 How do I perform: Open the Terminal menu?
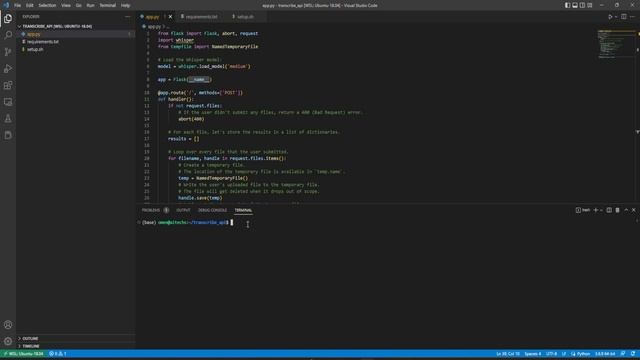[x=107, y=5]
